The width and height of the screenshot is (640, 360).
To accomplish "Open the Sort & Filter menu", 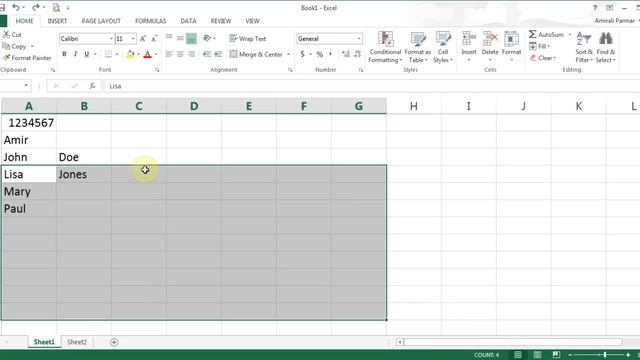I will (584, 47).
